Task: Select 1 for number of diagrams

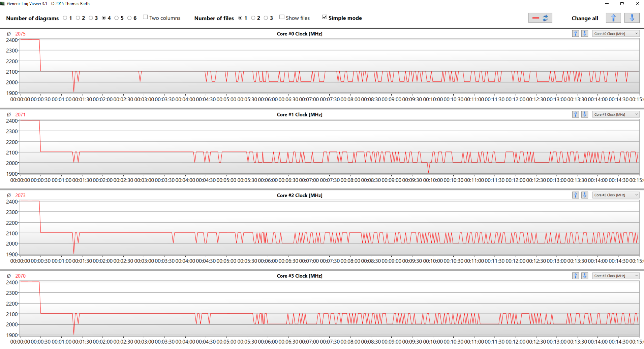Action: coord(65,18)
